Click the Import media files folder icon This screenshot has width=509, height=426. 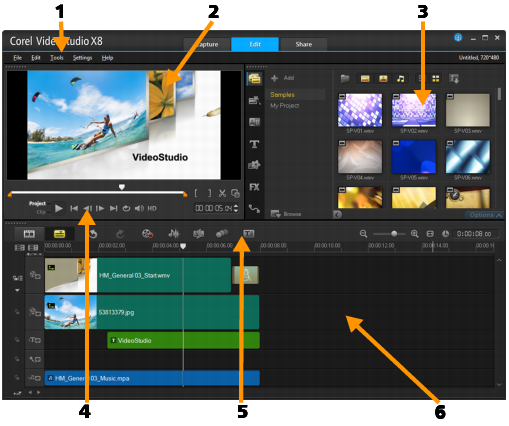click(x=345, y=79)
